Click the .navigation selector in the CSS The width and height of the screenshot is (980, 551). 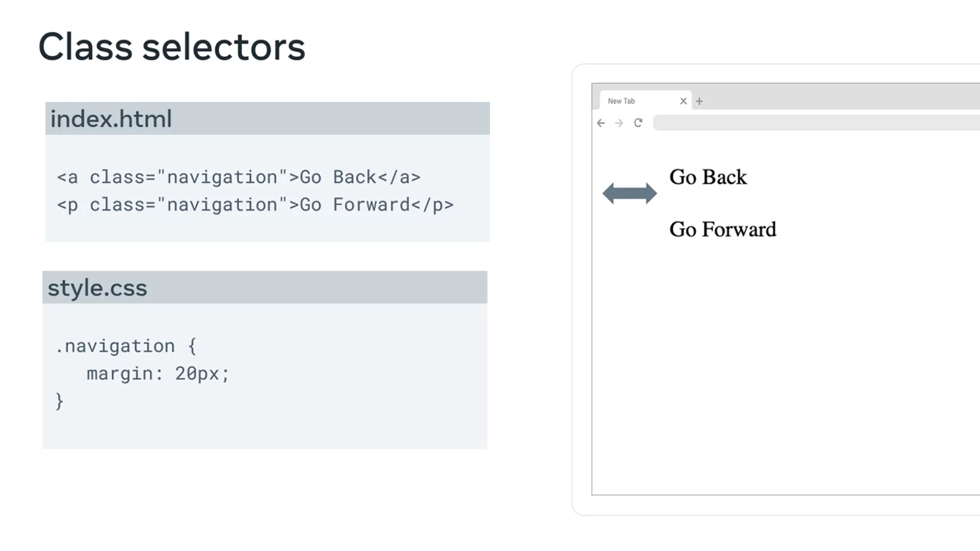[x=115, y=346]
